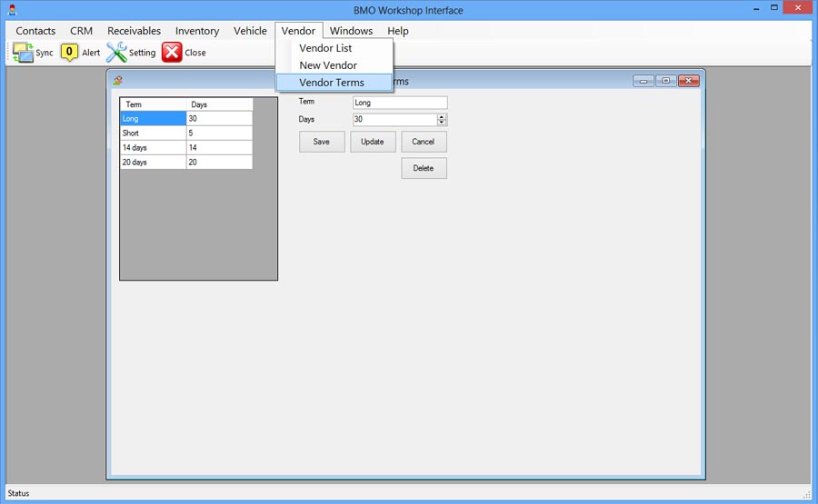Decrease Days with the down arrow
Image resolution: width=818 pixels, height=504 pixels.
[442, 123]
